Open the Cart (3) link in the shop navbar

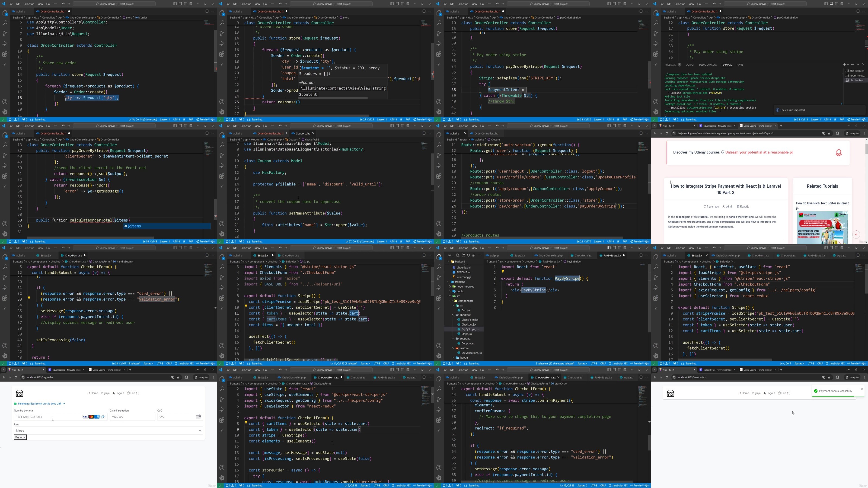tap(133, 393)
